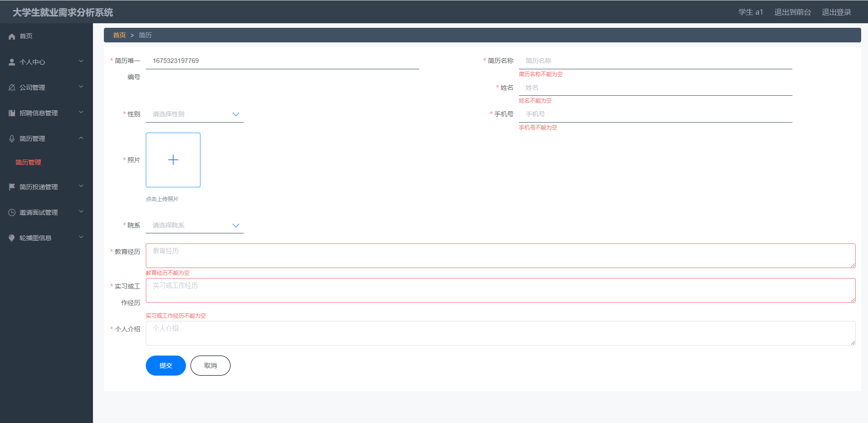Click the 简历 breadcrumb text
The image size is (868, 423).
pos(145,35)
